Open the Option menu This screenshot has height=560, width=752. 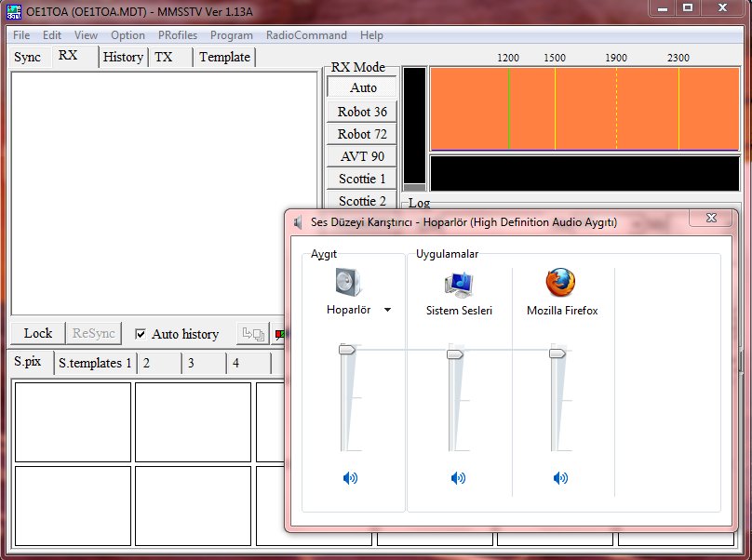[x=128, y=35]
